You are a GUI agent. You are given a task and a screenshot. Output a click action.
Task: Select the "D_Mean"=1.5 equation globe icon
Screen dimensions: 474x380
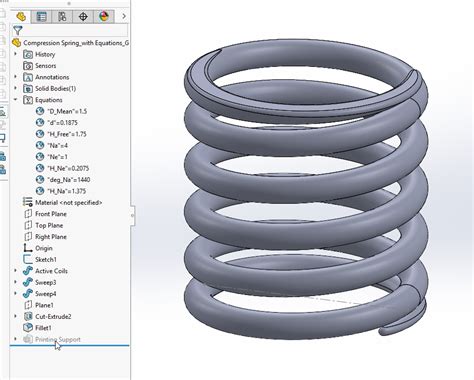pyautogui.click(x=40, y=111)
